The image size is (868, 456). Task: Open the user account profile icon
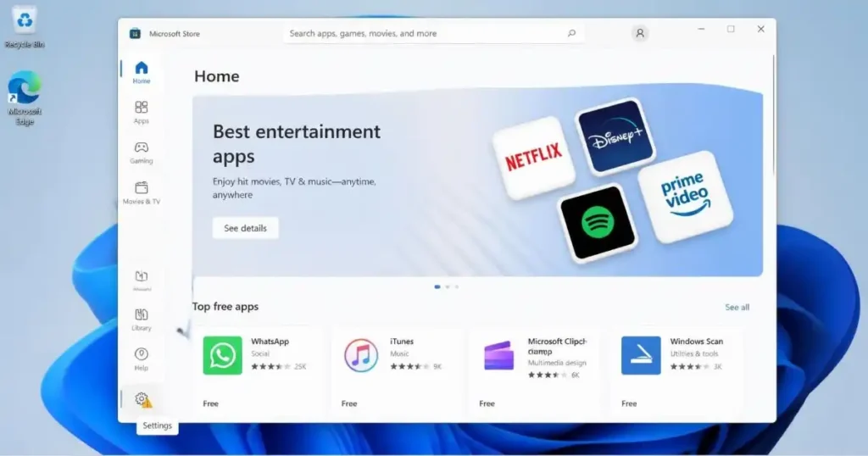coord(639,33)
